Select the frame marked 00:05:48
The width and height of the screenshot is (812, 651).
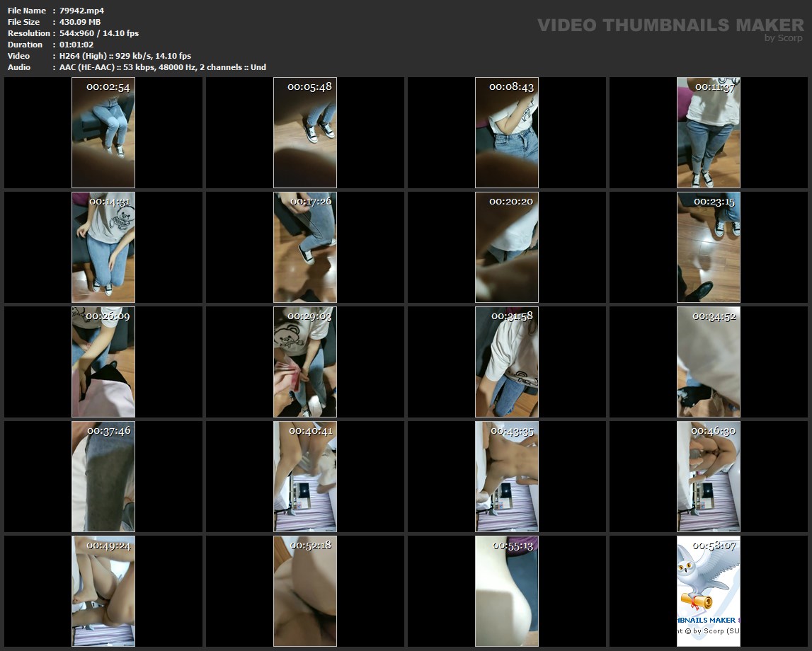[305, 133]
